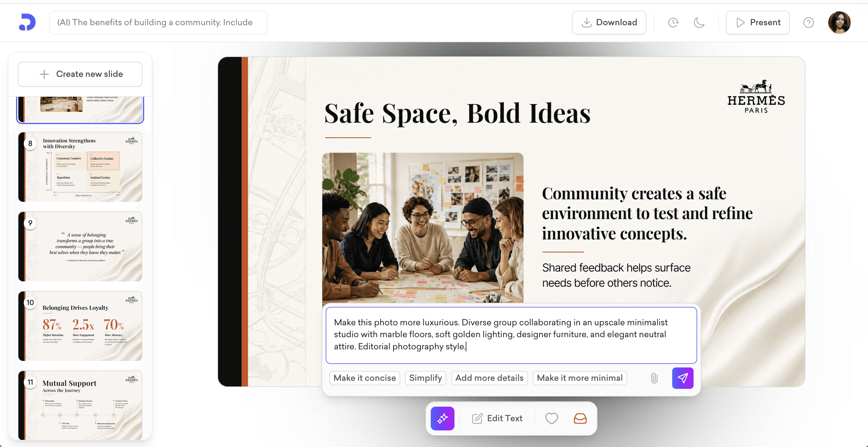This screenshot has width=868, height=447.
Task: Click the red inbox tray icon
Action: 580,418
